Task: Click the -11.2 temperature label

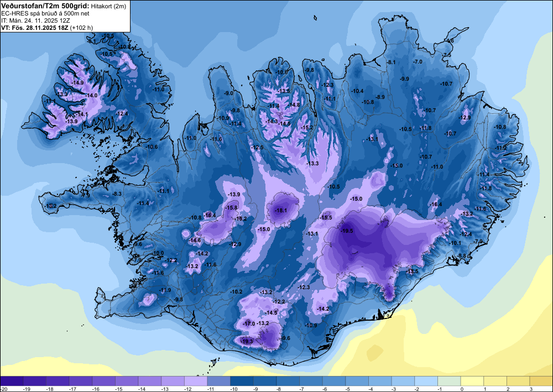Action: (x=501, y=148)
